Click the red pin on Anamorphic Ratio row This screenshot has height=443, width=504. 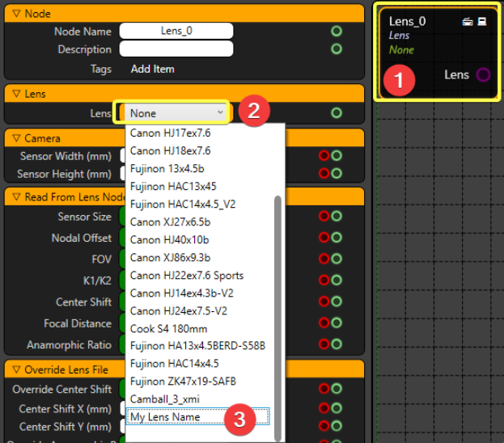pyautogui.click(x=324, y=345)
